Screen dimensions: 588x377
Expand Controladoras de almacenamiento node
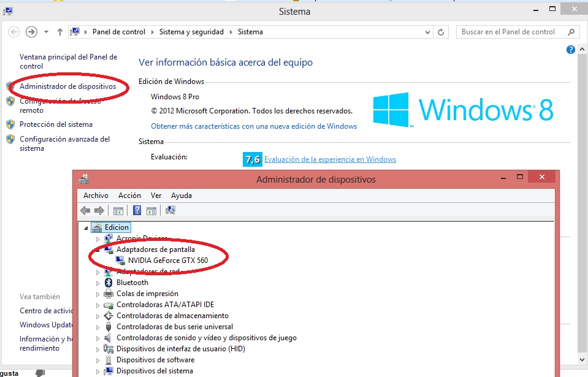tap(97, 316)
